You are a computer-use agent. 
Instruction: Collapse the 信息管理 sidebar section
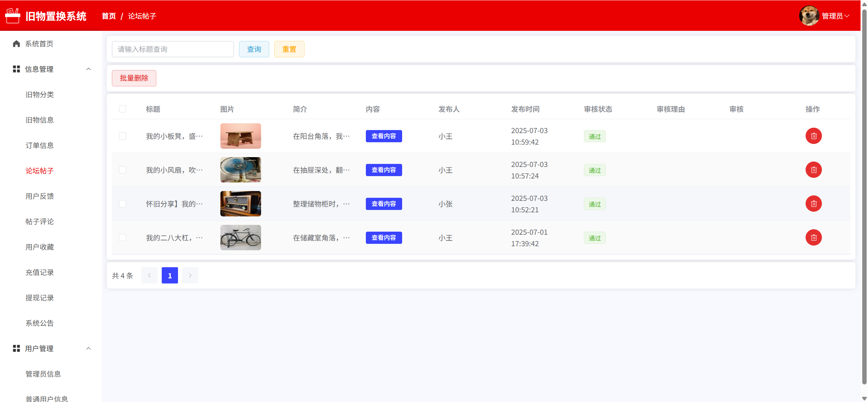[88, 69]
